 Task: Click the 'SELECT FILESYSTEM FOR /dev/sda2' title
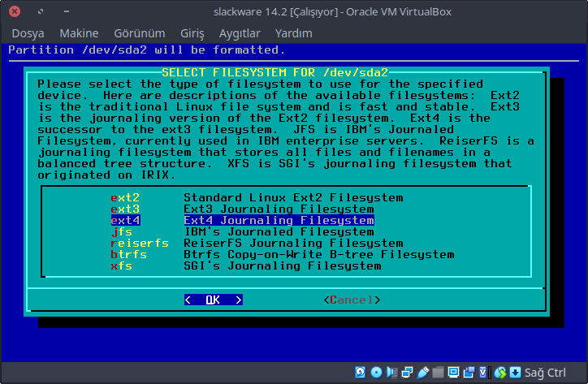pos(275,72)
